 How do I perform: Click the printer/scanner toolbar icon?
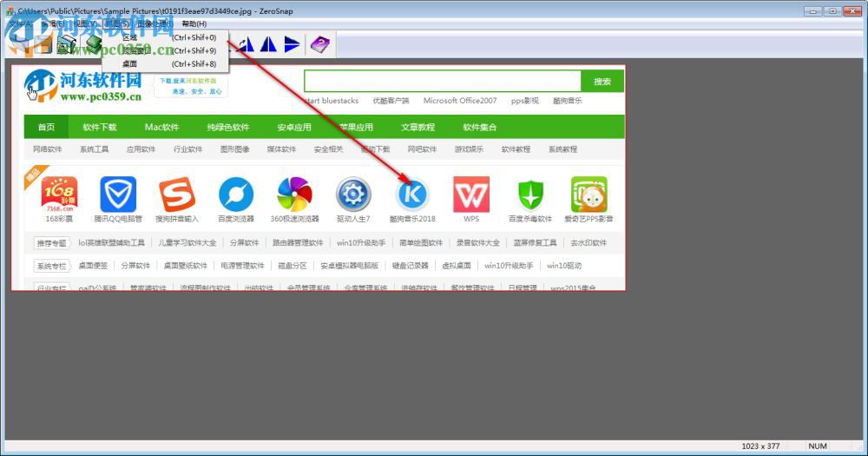[x=67, y=45]
